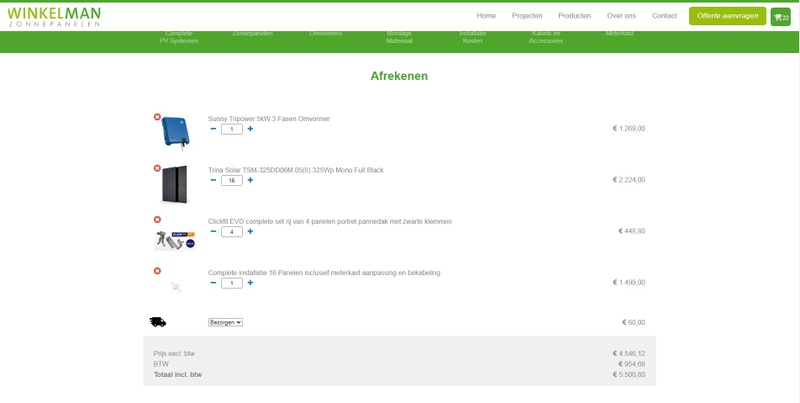The image size is (800, 403).
Task: Go to Kabels en Accessoires category
Action: pyautogui.click(x=546, y=37)
